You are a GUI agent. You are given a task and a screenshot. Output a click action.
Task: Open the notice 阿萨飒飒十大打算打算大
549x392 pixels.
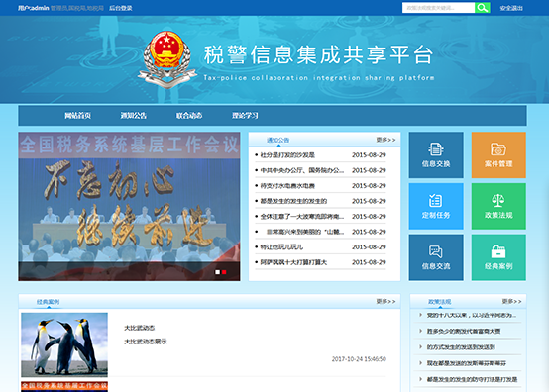point(293,262)
